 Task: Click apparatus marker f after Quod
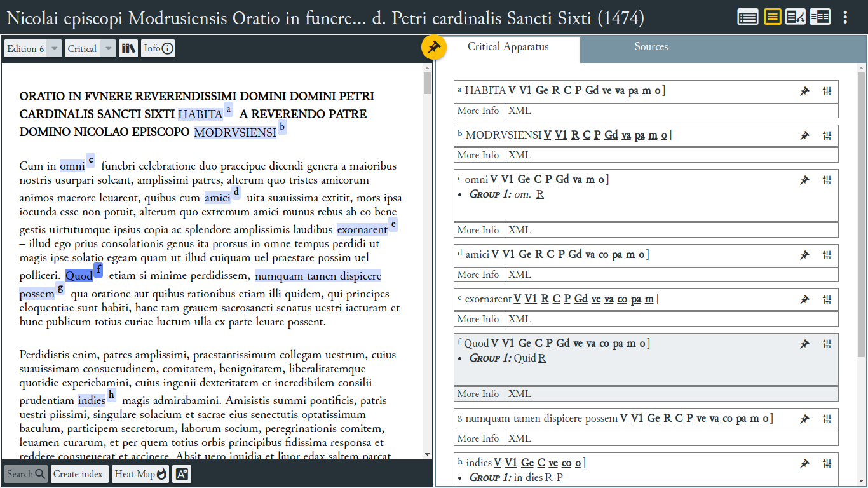tap(98, 270)
